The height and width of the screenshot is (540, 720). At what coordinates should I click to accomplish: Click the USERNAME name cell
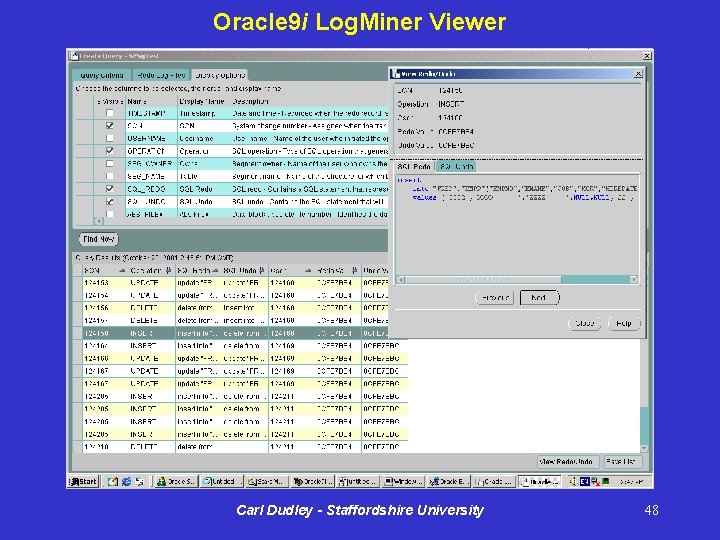pos(151,138)
